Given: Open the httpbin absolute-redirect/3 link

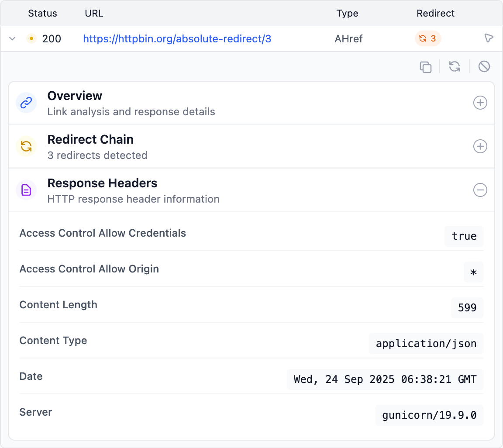Looking at the screenshot, I should coord(177,39).
